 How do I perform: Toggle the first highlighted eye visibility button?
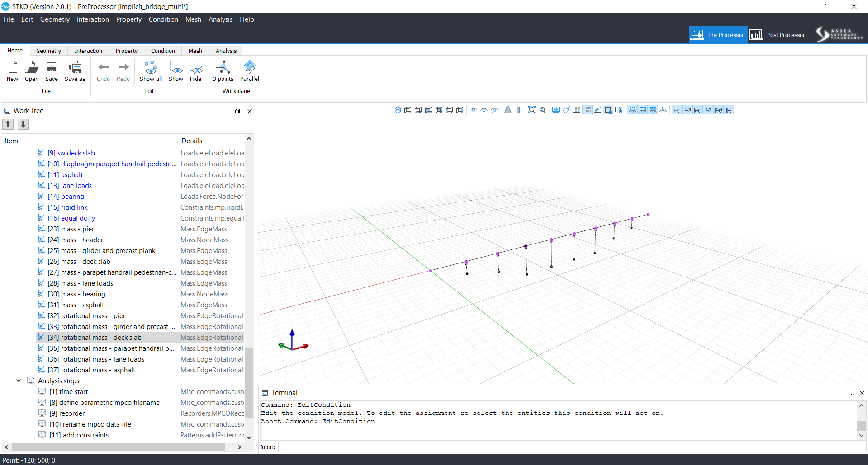coord(632,110)
